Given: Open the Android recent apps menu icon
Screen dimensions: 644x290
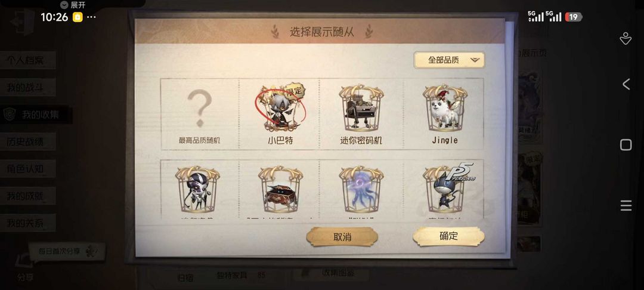Looking at the screenshot, I should (626, 205).
